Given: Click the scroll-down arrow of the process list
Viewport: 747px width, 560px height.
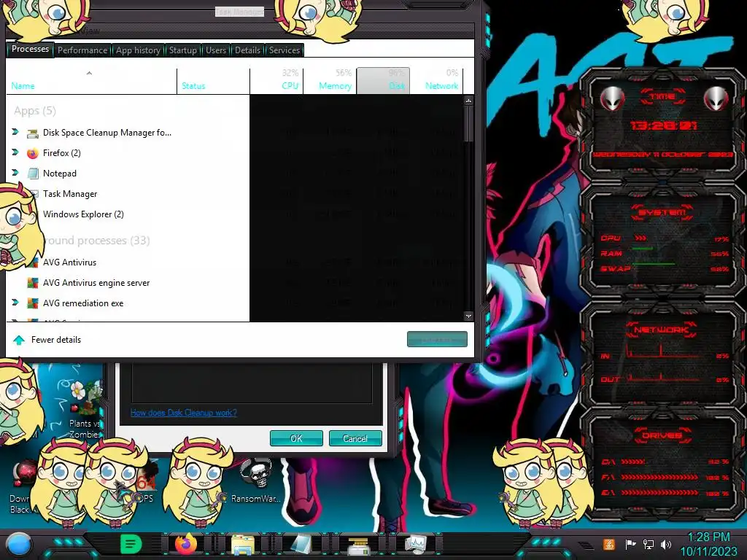Looking at the screenshot, I should (x=469, y=316).
